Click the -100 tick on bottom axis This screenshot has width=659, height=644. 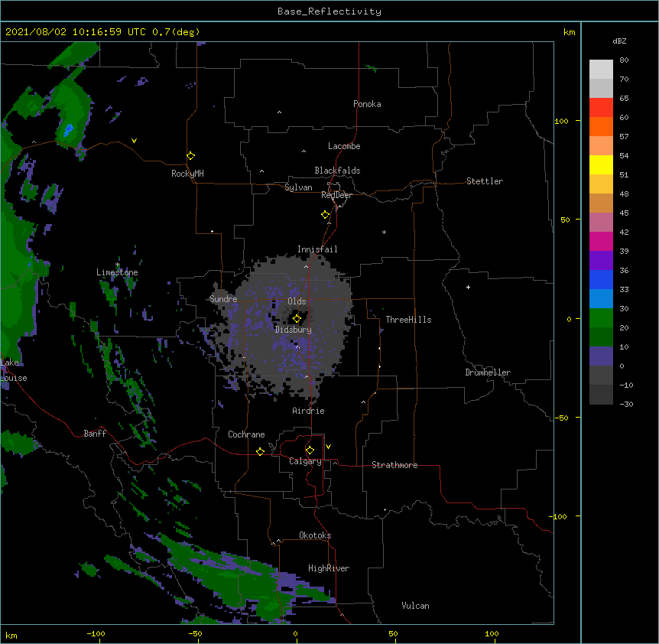(96, 633)
